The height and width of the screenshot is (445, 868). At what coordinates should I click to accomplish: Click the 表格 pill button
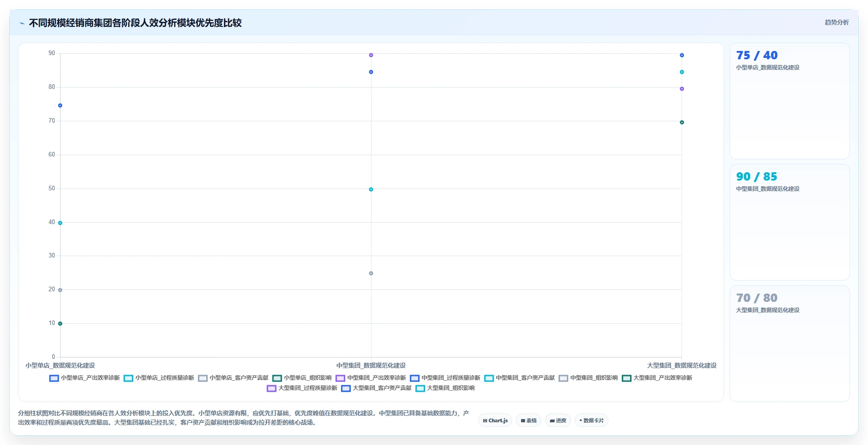coord(528,420)
